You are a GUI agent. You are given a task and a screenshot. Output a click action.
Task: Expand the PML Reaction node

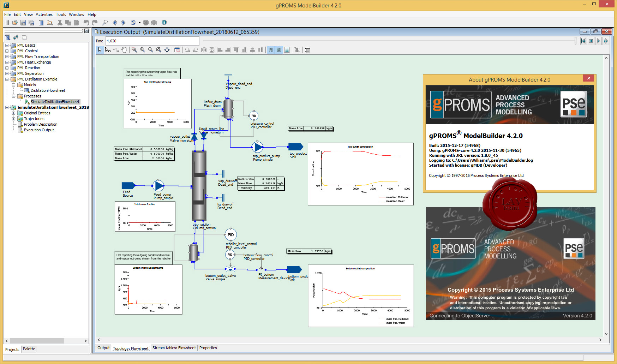[x=7, y=68]
